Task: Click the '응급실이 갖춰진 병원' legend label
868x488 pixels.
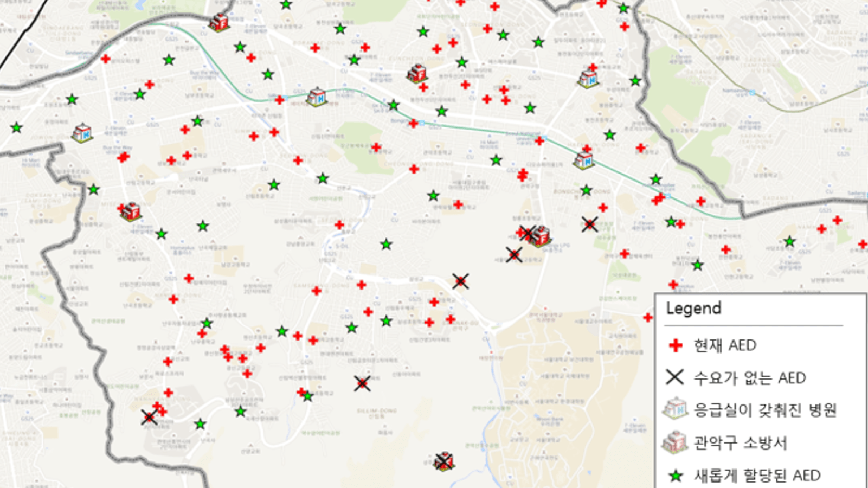Action: [x=765, y=409]
